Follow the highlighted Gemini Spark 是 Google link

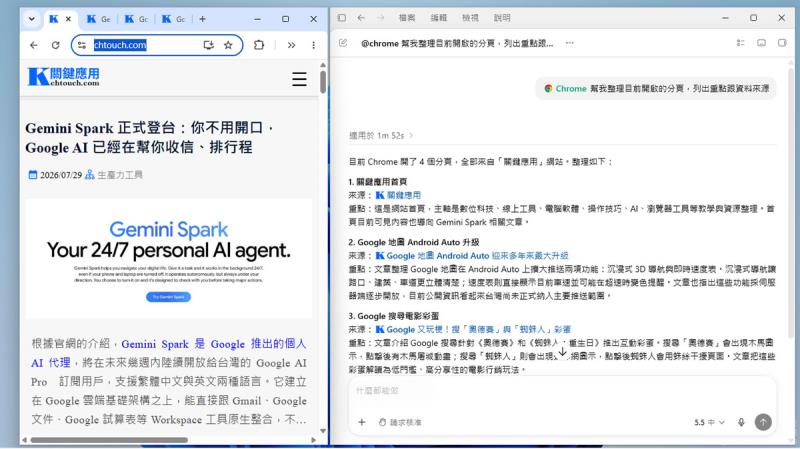(x=168, y=353)
